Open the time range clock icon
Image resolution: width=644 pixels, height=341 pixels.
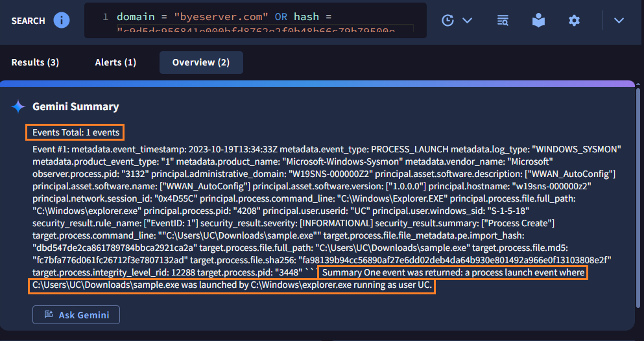click(447, 20)
